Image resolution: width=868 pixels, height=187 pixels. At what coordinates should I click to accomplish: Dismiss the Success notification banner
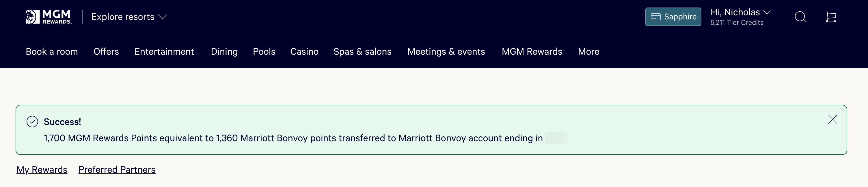tap(832, 120)
